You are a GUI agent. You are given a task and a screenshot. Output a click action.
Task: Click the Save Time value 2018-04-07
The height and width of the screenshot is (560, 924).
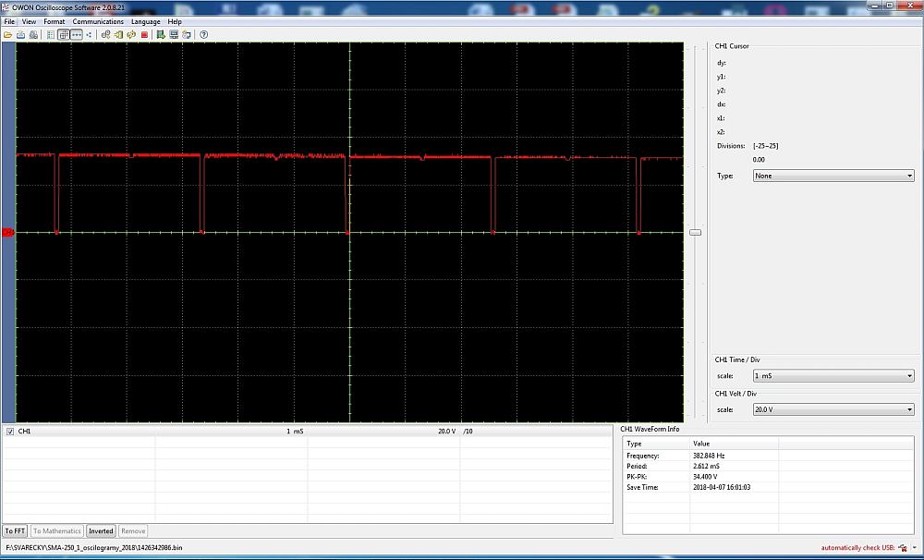[x=722, y=488]
